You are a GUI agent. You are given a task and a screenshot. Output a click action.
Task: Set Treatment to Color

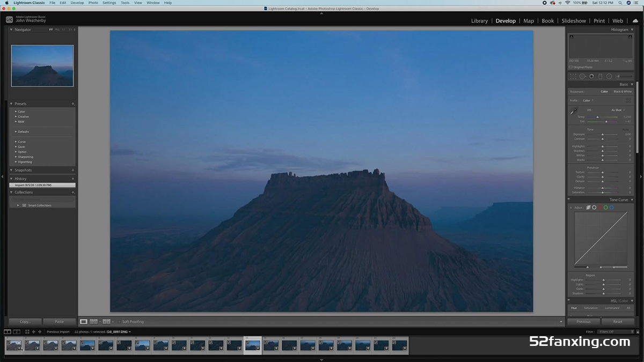[604, 92]
